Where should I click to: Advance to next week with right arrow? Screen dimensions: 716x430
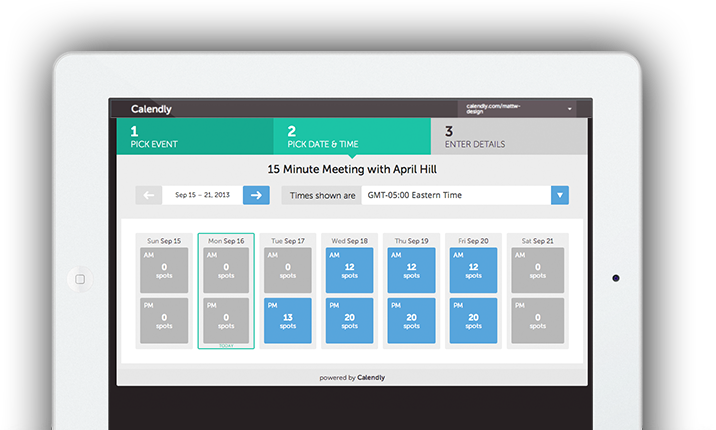pos(256,195)
